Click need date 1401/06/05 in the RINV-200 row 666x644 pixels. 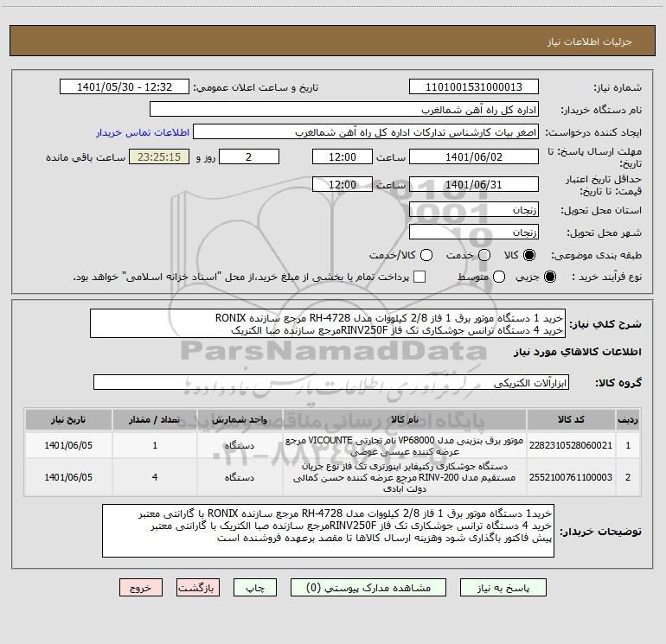coord(68,477)
